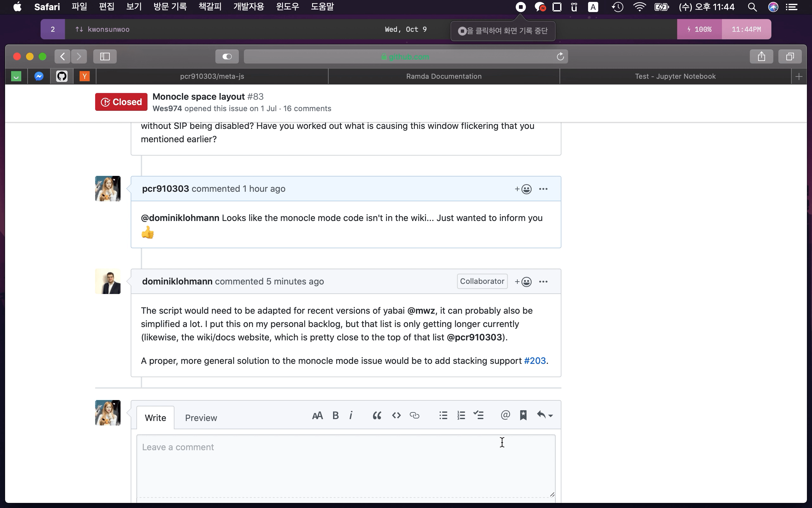This screenshot has width=812, height=508.
Task: Switch to Ramda Documentation tab
Action: click(x=443, y=77)
